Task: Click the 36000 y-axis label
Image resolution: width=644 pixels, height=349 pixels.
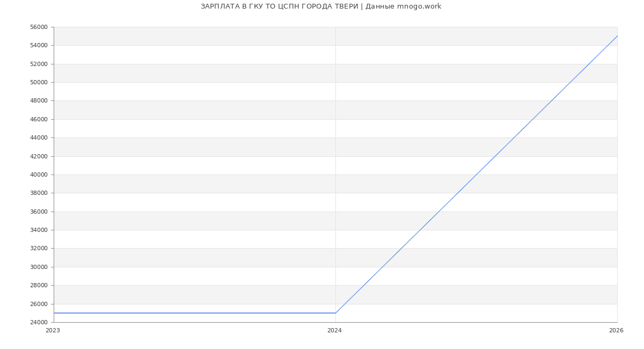Action: pos(39,212)
